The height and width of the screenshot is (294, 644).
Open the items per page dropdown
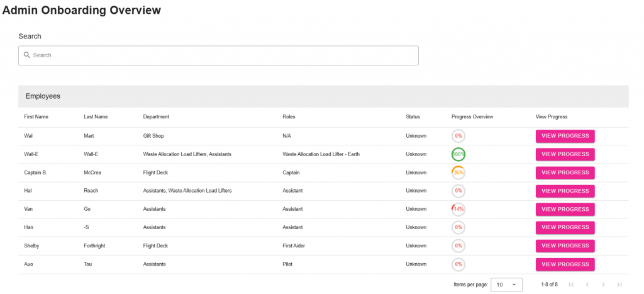tap(506, 285)
